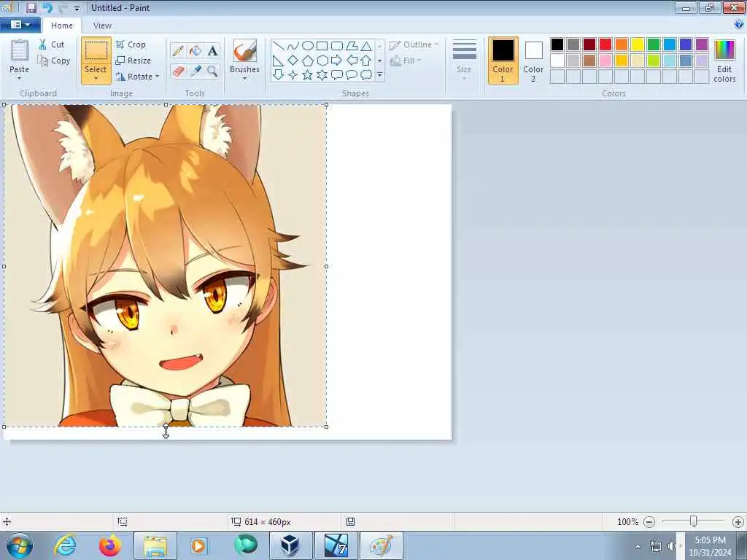This screenshot has width=747, height=560.
Task: Choose the Pentagon shape
Action: click(x=308, y=61)
